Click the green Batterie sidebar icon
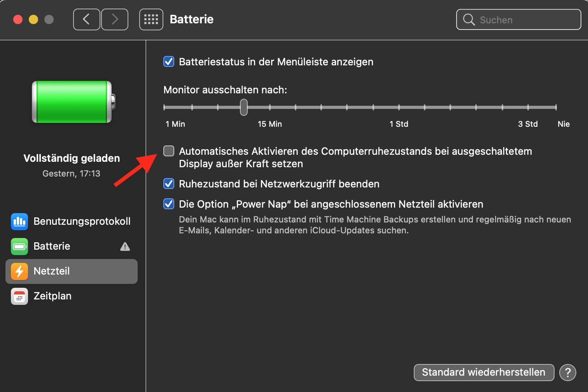The image size is (588, 392). [x=19, y=246]
